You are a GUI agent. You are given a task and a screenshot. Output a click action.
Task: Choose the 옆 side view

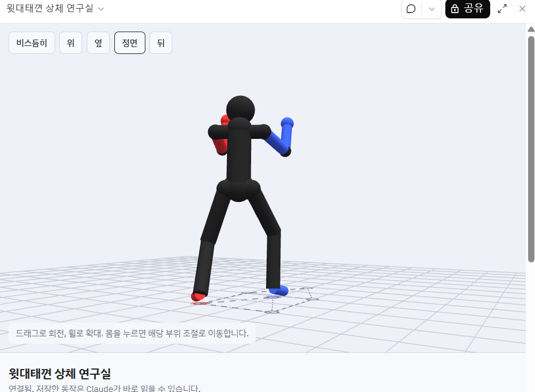[98, 43]
